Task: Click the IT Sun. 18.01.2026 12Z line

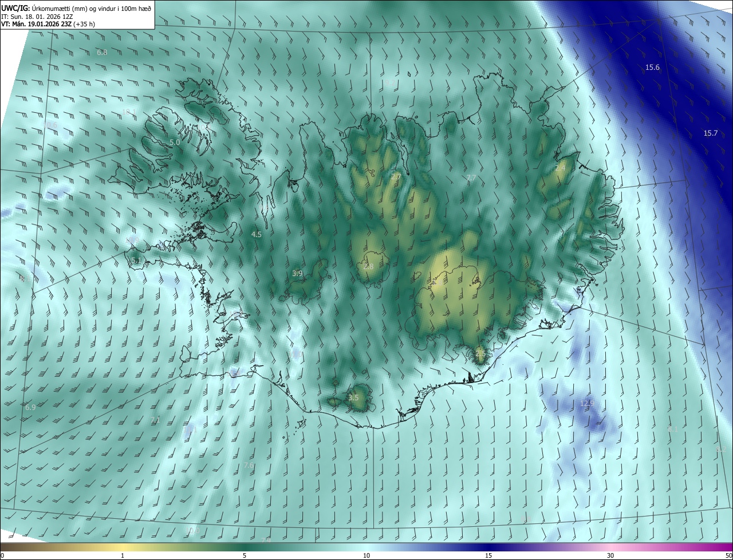Action: [x=37, y=16]
